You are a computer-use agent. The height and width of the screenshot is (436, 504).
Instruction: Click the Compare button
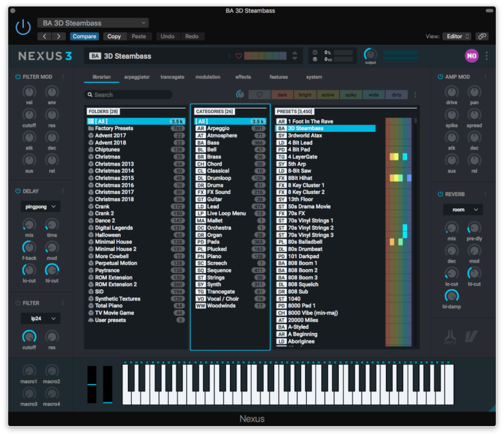pyautogui.click(x=84, y=36)
